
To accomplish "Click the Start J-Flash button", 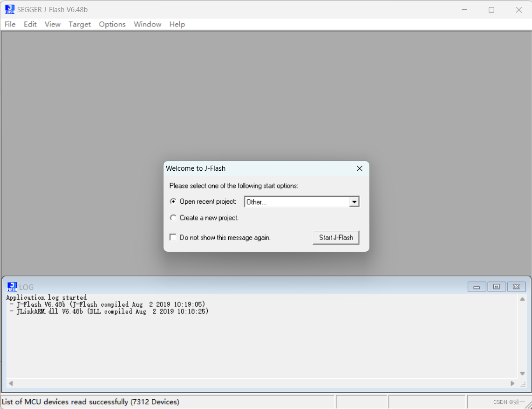I will tap(336, 238).
